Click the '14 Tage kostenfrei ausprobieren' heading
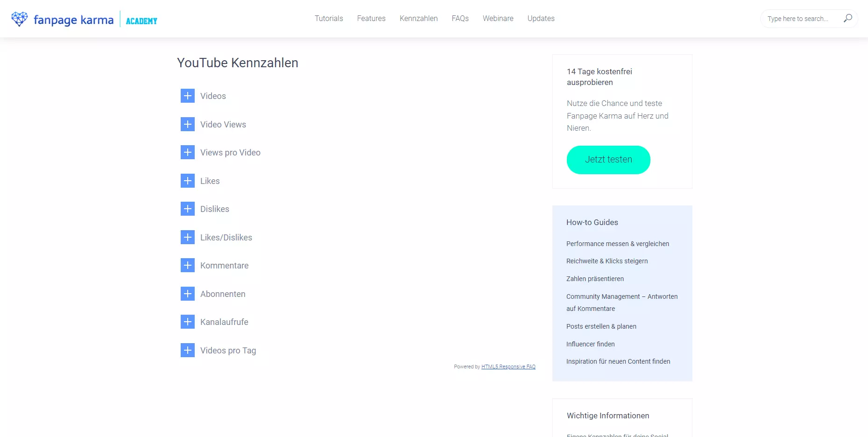Viewport: 868px width, 437px height. coord(600,77)
